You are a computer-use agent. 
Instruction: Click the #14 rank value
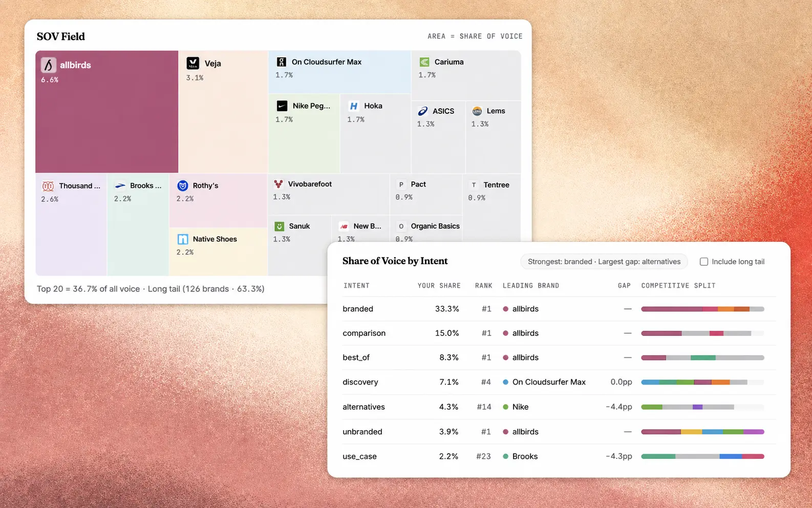[x=484, y=407]
